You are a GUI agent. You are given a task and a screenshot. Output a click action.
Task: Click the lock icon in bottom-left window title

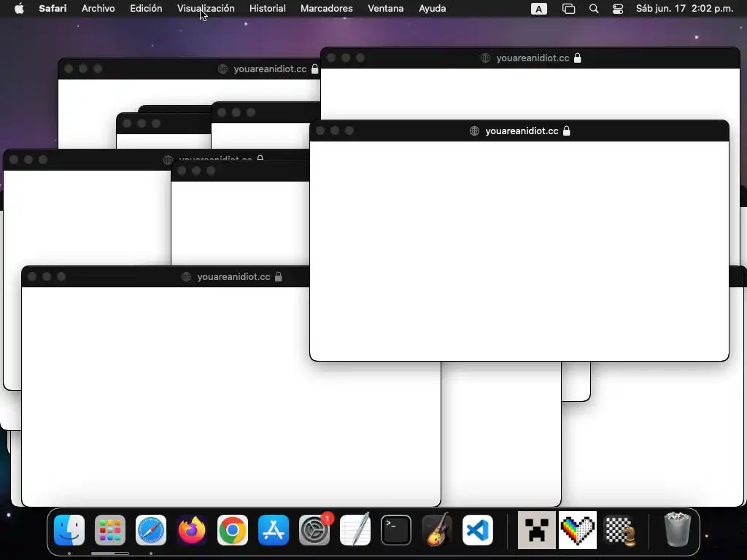point(278,276)
